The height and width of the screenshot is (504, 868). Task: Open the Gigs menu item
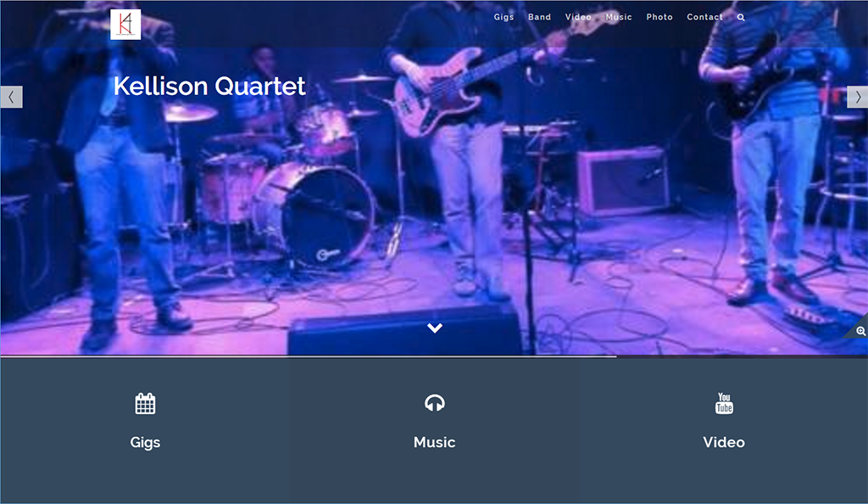click(x=504, y=17)
